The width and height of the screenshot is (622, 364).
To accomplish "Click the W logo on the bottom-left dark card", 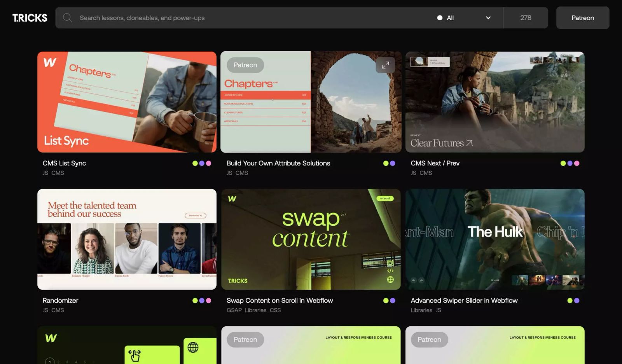I will coord(51,338).
